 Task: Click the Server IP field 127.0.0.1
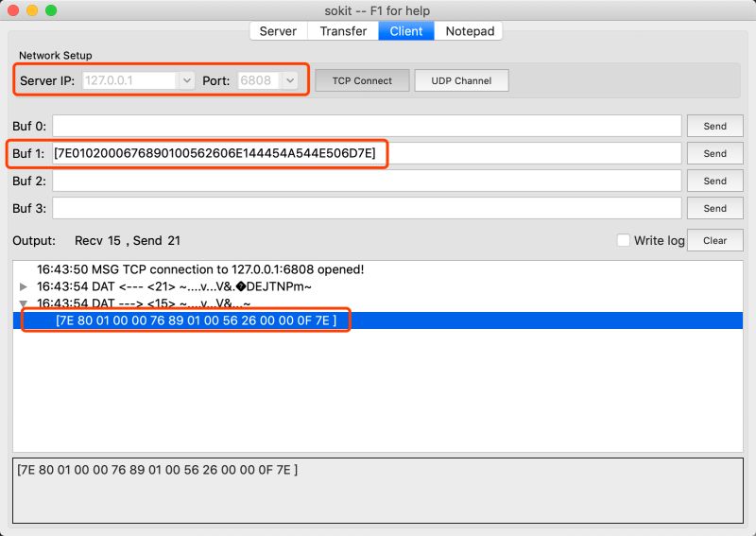pos(129,80)
